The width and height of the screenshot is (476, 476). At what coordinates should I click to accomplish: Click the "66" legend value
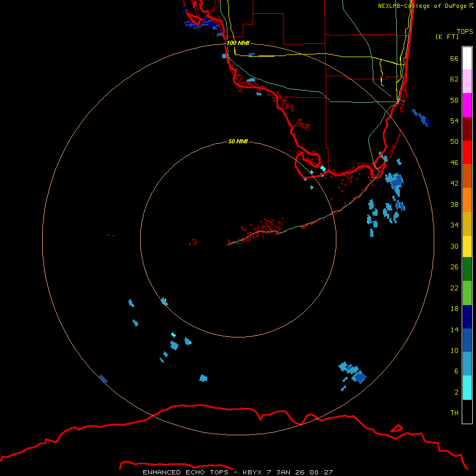tap(454, 58)
